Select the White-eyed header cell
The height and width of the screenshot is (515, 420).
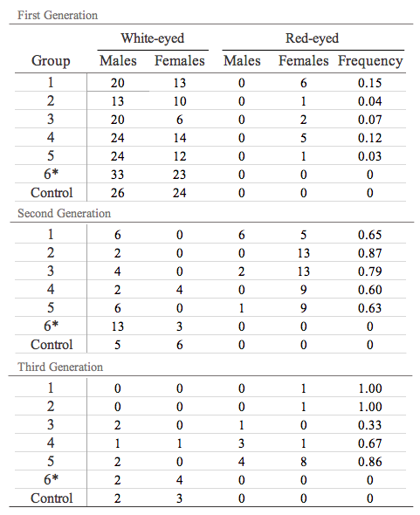pos(153,38)
